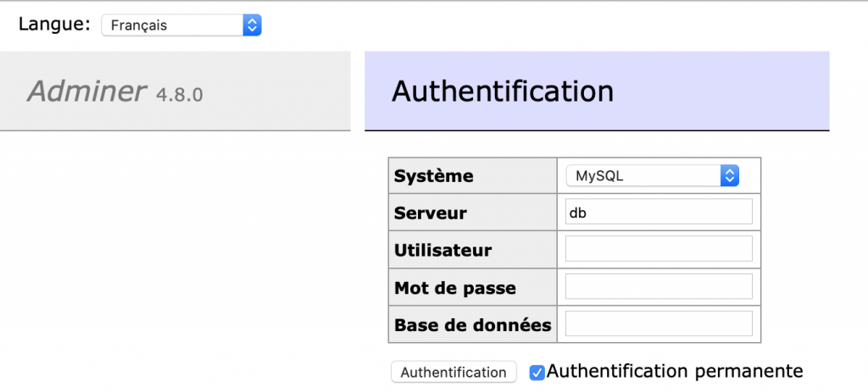
Task: Click into the Utilisateur input field
Action: tap(659, 250)
